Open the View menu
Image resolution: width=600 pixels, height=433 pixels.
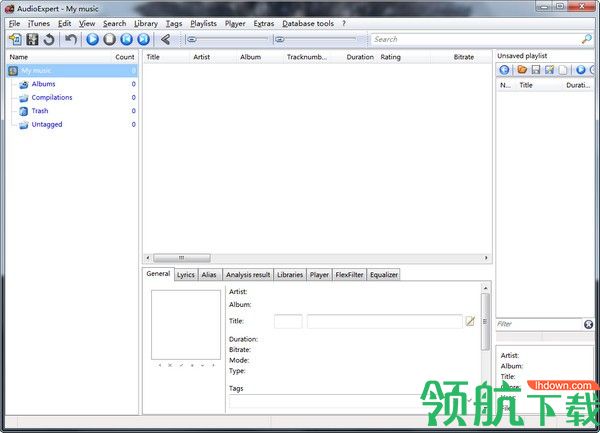click(87, 24)
